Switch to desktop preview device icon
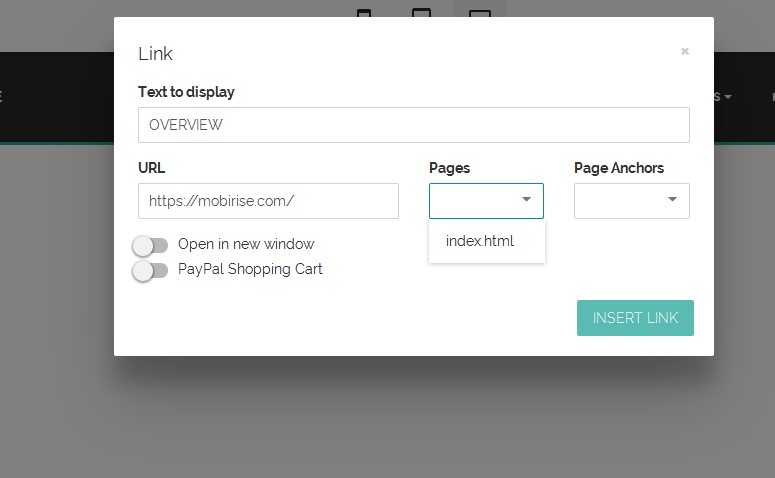Viewport: 775px width, 478px height. pyautogui.click(x=480, y=14)
